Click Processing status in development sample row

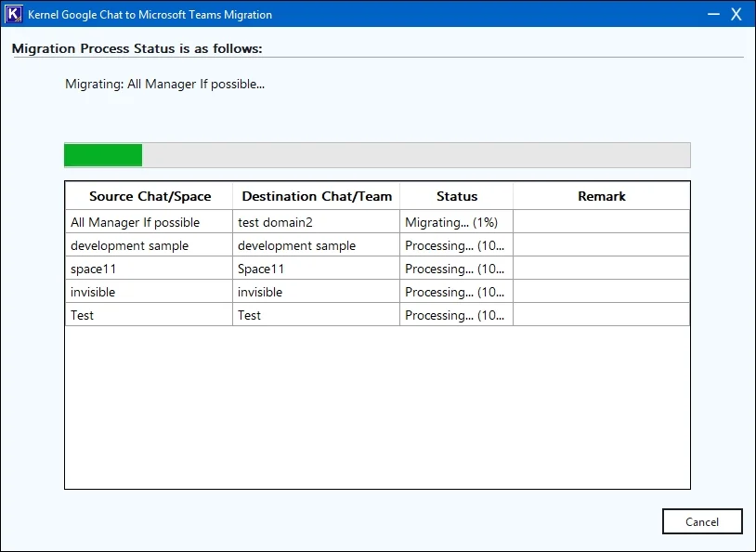point(457,245)
